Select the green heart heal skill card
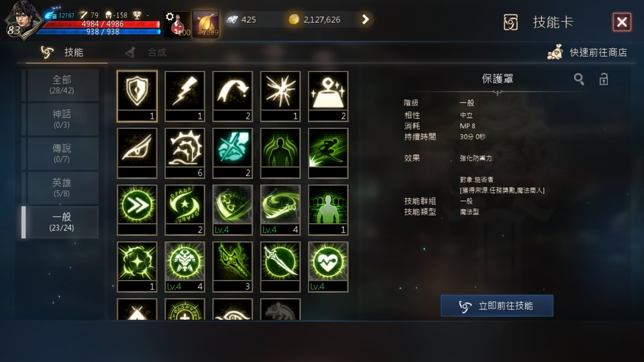 click(328, 267)
